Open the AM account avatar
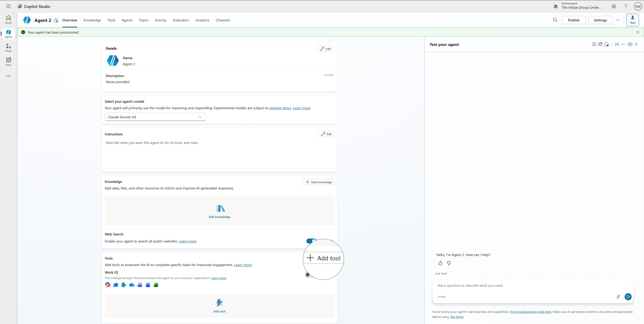Viewport: 644px width, 324px height. [638, 7]
